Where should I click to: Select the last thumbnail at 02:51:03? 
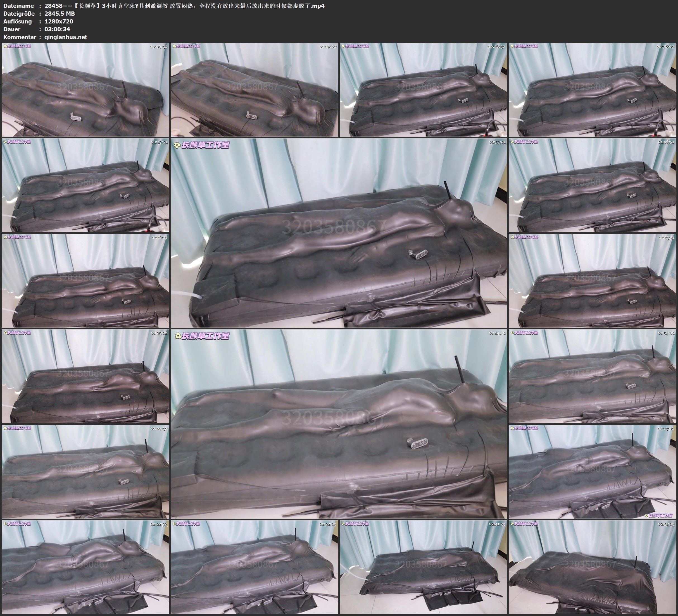click(x=592, y=567)
